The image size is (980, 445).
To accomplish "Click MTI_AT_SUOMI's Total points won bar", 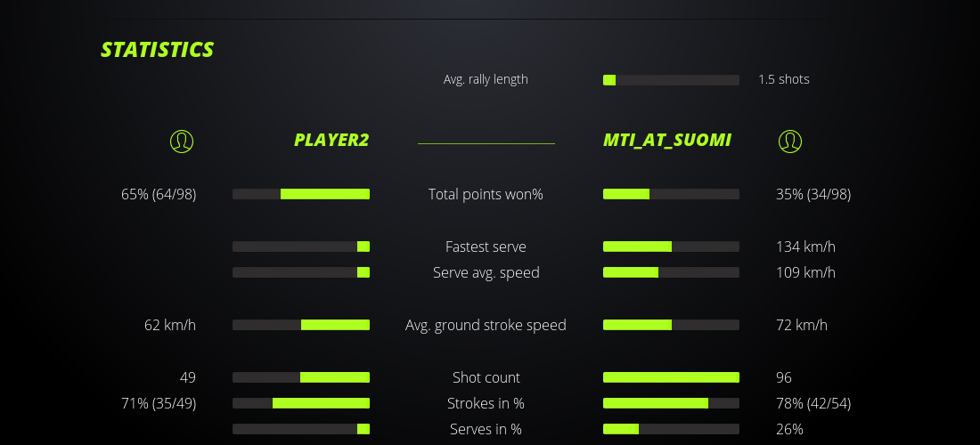I will pos(671,194).
